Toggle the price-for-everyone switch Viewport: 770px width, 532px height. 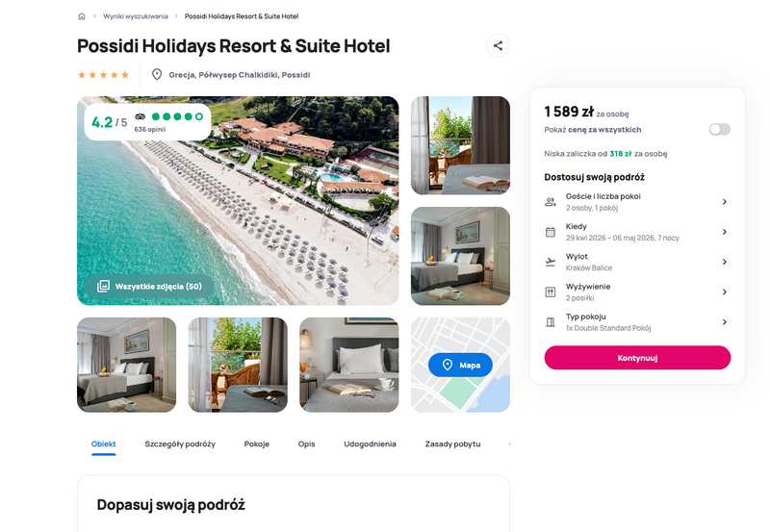coord(719,129)
